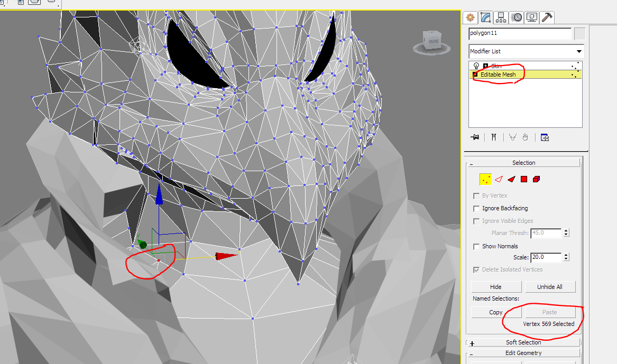The image size is (617, 364).
Task: Select Polygon sub-object mode
Action: 523,179
